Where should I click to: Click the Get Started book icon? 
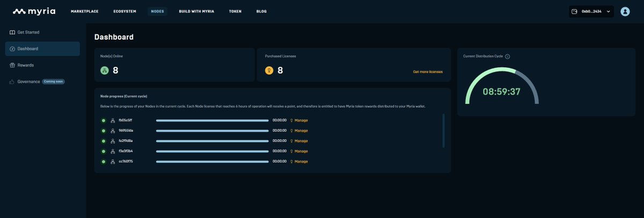(x=12, y=32)
